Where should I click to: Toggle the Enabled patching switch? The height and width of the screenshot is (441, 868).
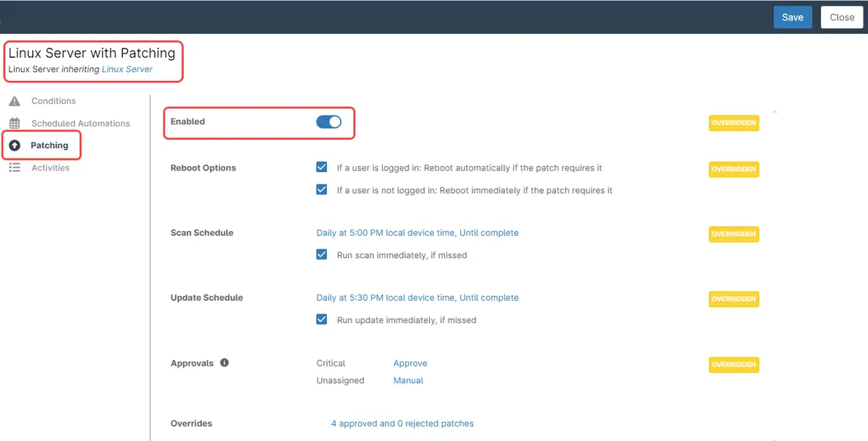pos(329,122)
